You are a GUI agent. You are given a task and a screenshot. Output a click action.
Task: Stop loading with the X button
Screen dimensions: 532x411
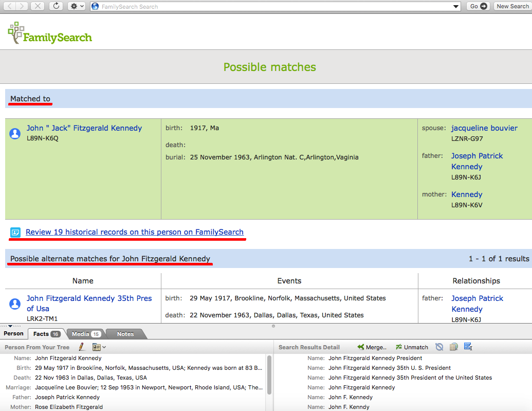coord(38,6)
